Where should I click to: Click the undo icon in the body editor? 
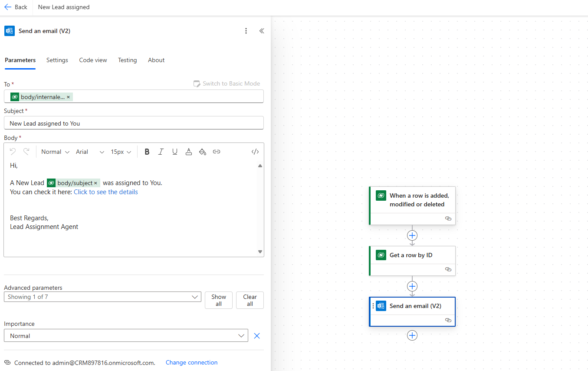(x=13, y=151)
